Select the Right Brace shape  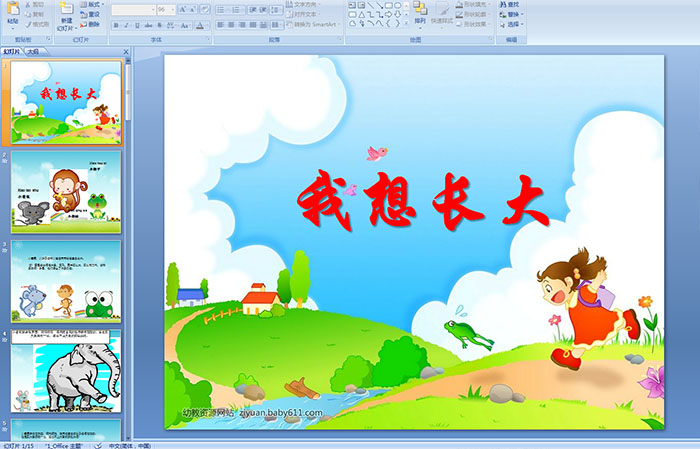pyautogui.click(x=397, y=24)
